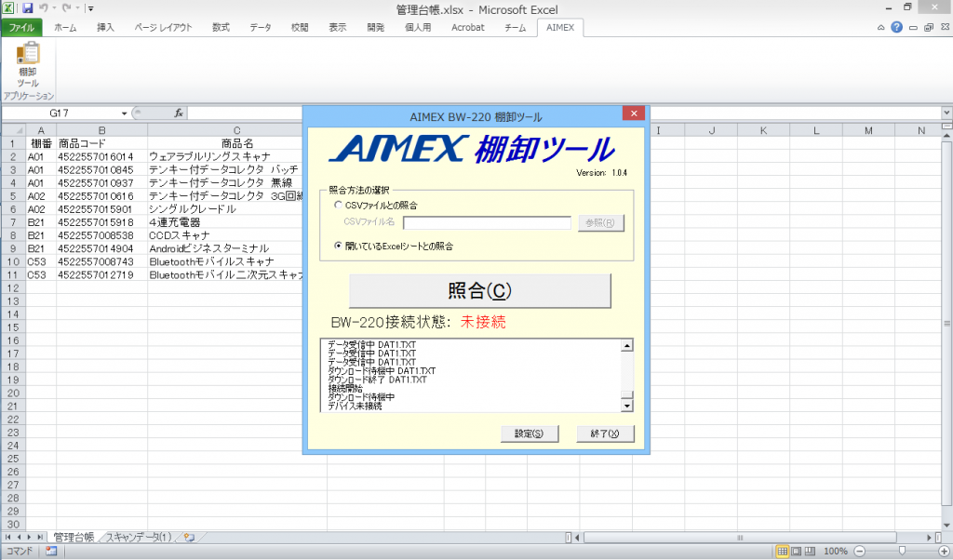Viewport: 953px width, 560px height.
Task: Switch to Normal view in status bar
Action: (783, 551)
